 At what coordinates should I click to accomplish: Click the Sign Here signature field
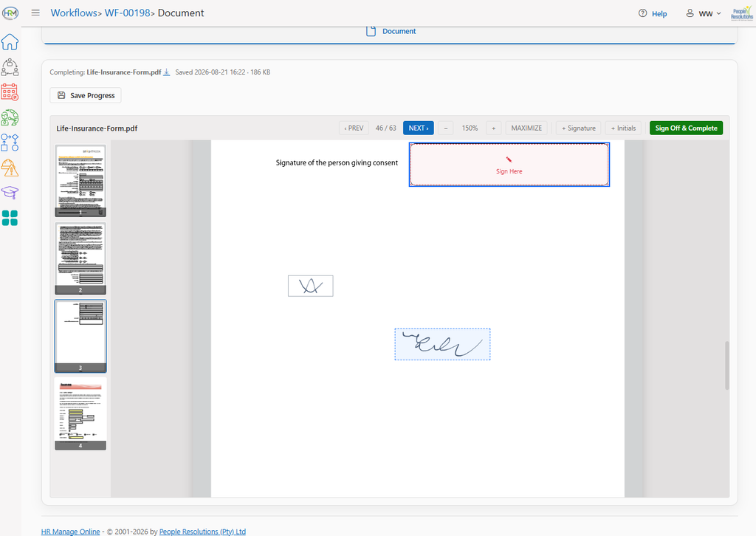click(x=509, y=165)
